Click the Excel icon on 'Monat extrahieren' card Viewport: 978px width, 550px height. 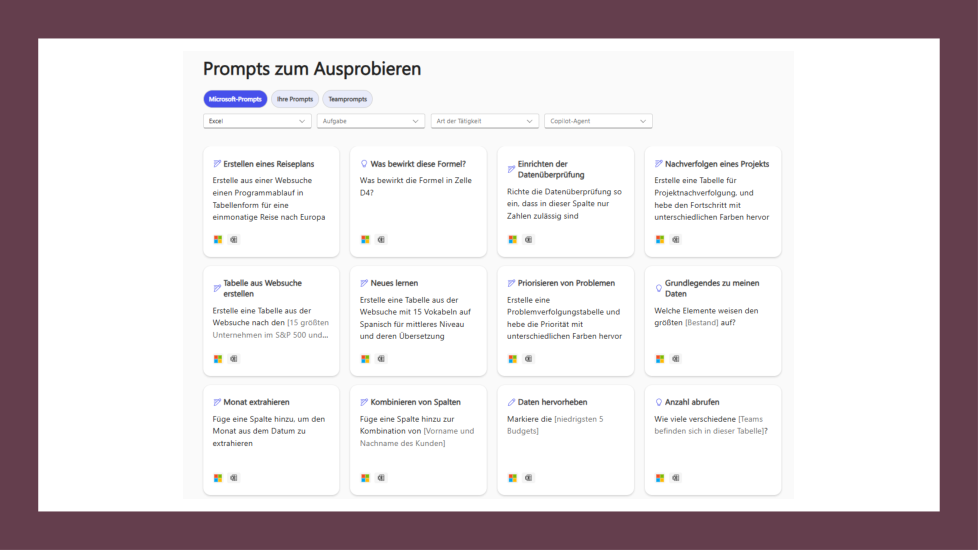tap(234, 478)
